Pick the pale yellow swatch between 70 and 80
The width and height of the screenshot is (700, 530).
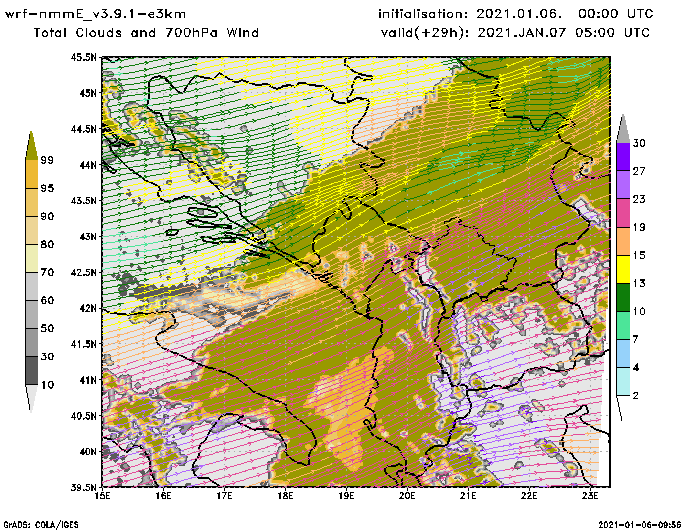(32, 259)
